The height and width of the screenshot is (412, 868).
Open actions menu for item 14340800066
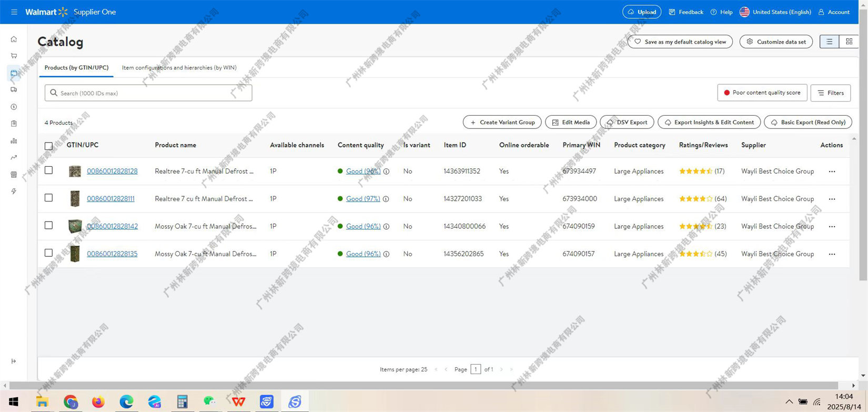(832, 226)
